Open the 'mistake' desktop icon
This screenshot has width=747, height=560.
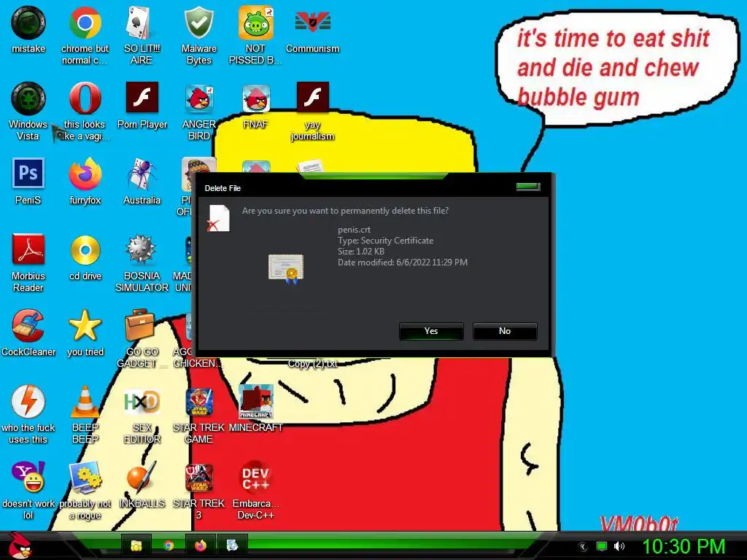tap(28, 23)
